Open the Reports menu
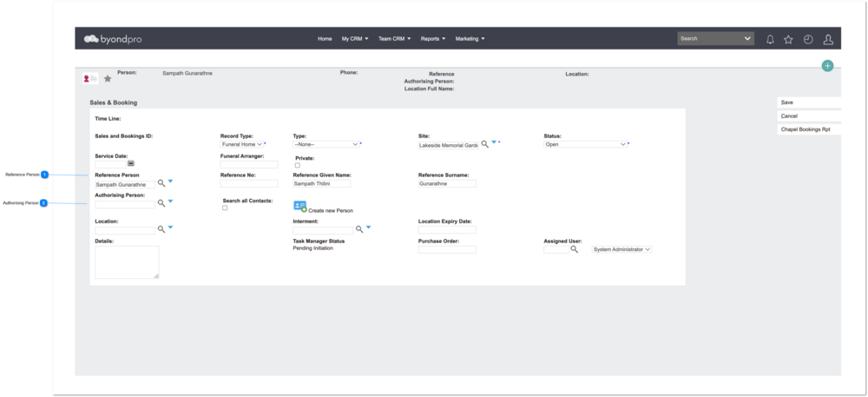 pos(433,39)
